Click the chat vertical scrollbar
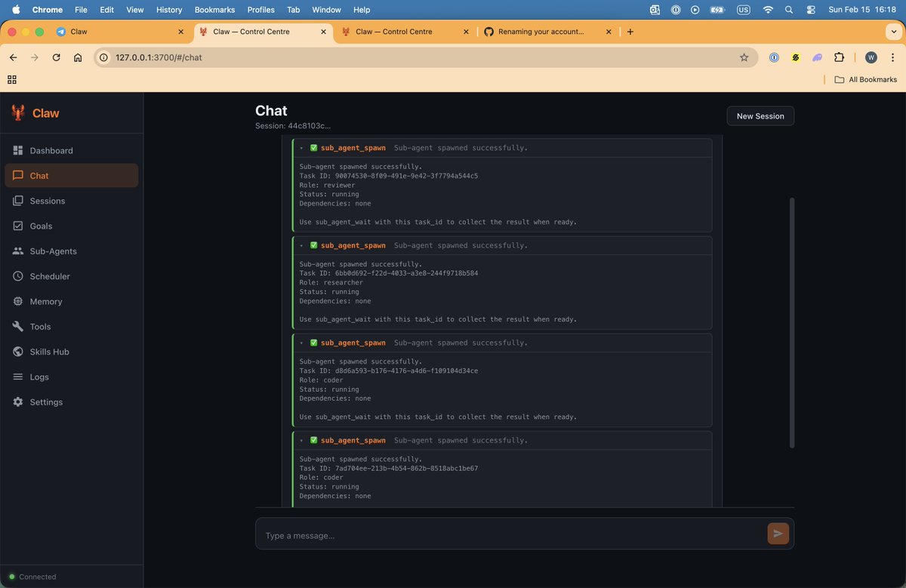Image resolution: width=906 pixels, height=588 pixels. (x=791, y=322)
